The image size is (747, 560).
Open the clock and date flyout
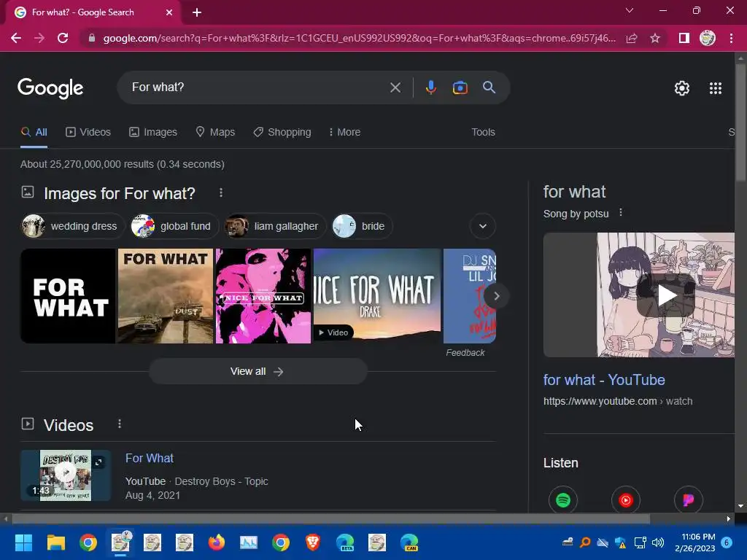(695, 542)
